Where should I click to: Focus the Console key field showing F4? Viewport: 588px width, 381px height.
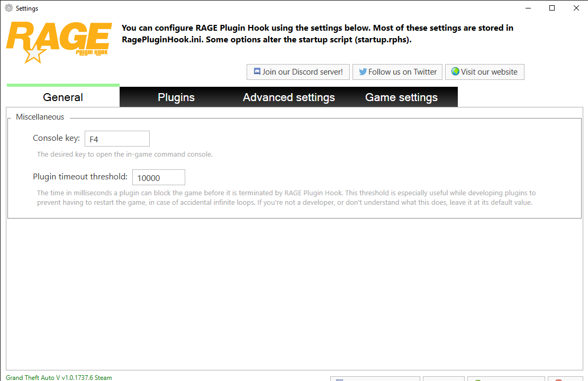117,139
